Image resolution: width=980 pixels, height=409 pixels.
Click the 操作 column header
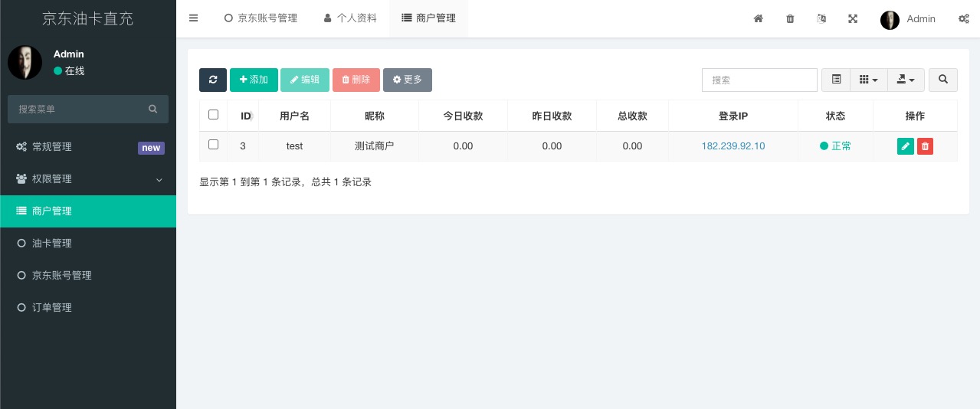(x=915, y=116)
